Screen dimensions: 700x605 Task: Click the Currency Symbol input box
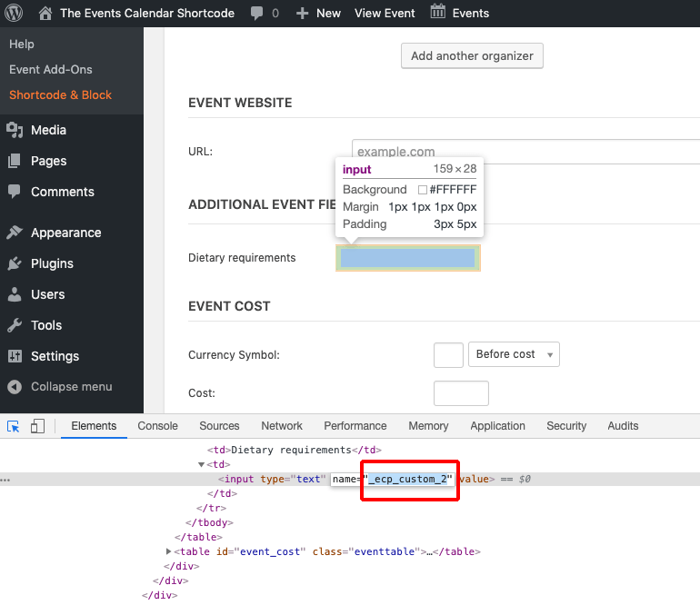tap(448, 354)
